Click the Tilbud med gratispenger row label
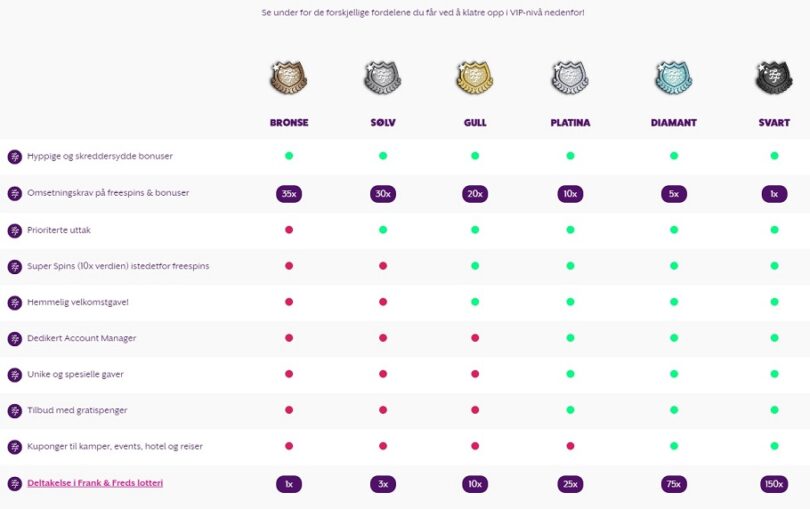 (x=77, y=410)
